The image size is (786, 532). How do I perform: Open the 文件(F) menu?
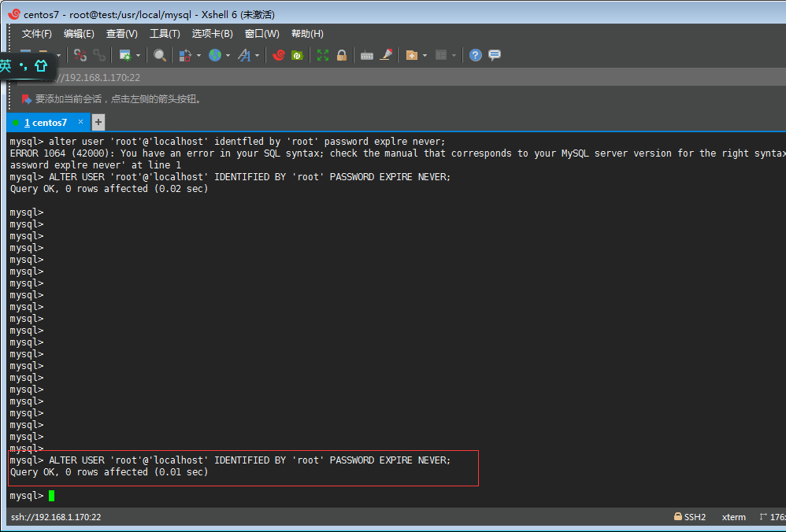click(x=36, y=34)
